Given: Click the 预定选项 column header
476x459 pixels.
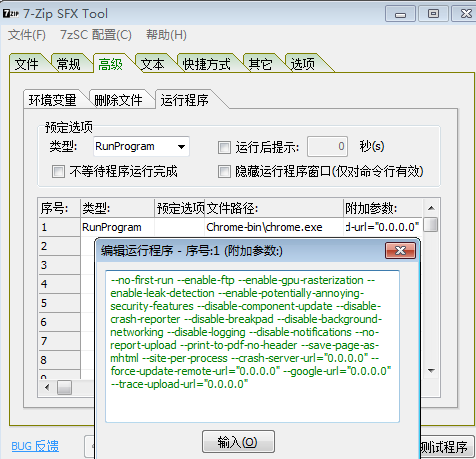Looking at the screenshot, I should (x=180, y=208).
